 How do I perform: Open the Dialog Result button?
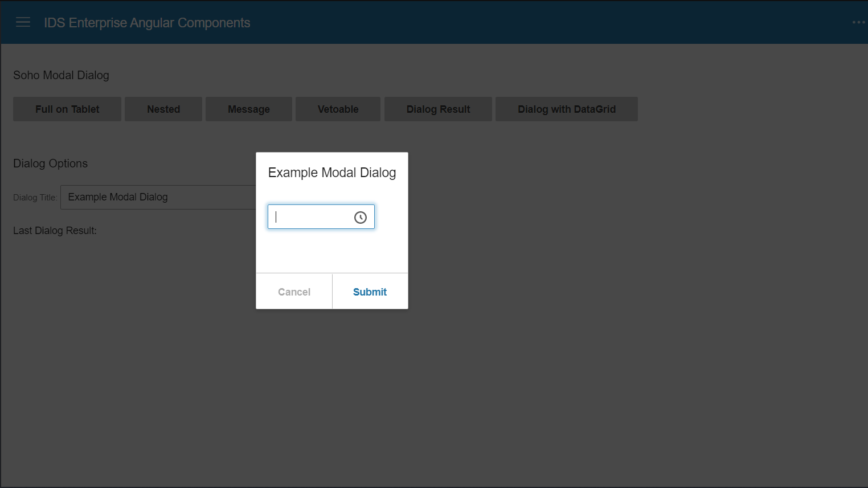click(x=439, y=109)
